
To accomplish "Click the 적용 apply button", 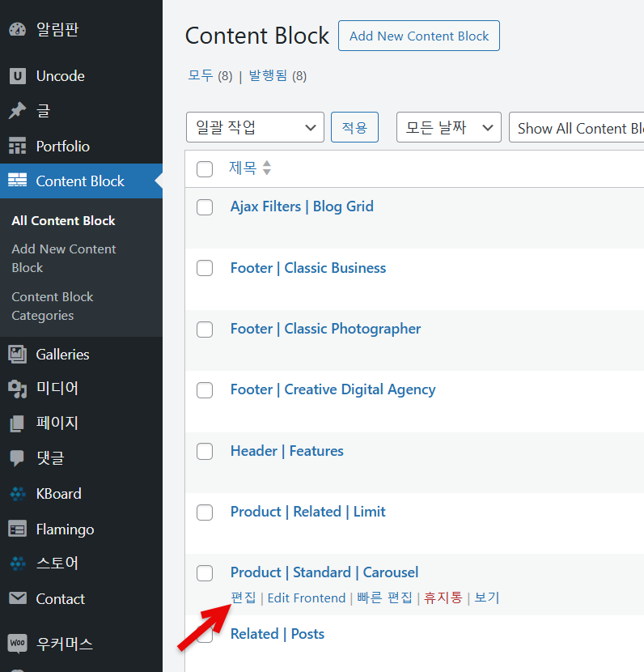I will (354, 127).
